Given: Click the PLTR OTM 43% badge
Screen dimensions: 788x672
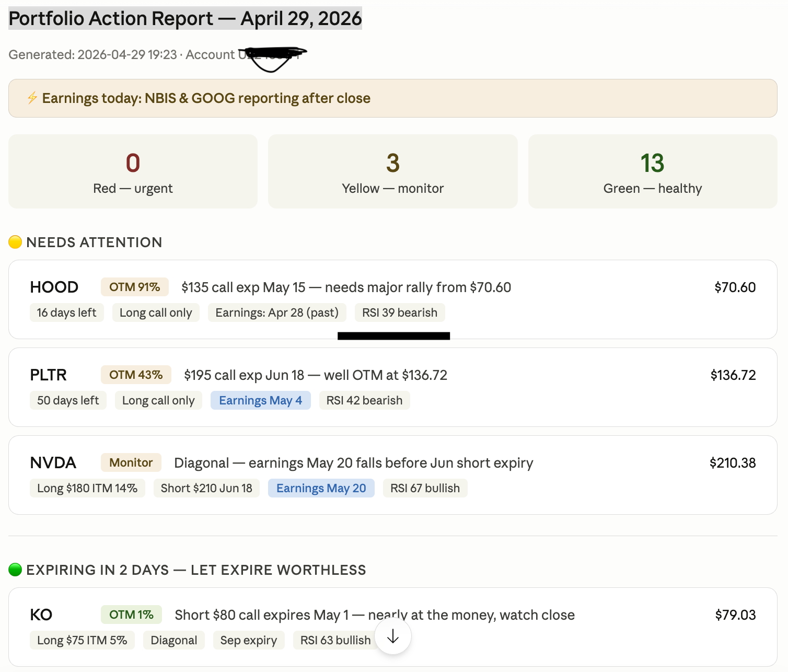Looking at the screenshot, I should (136, 375).
